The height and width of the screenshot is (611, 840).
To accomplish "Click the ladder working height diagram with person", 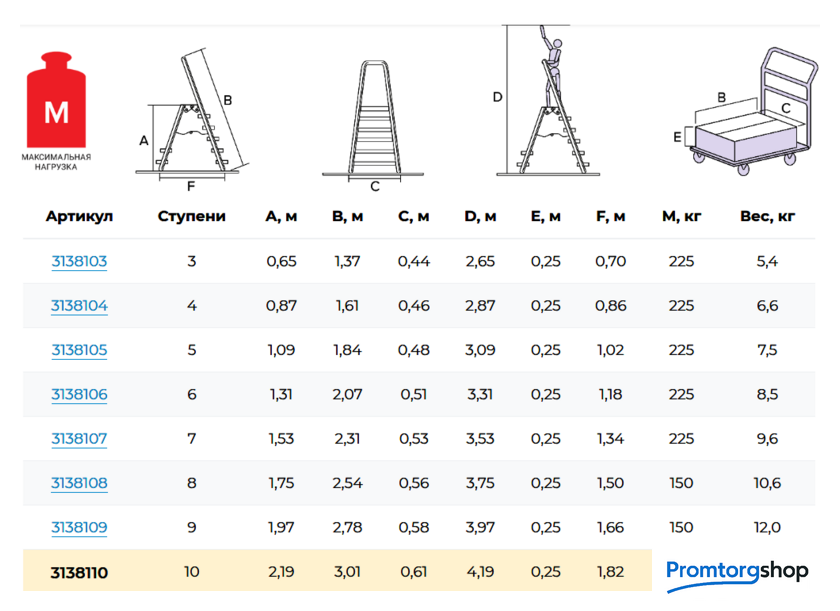I will (x=545, y=100).
